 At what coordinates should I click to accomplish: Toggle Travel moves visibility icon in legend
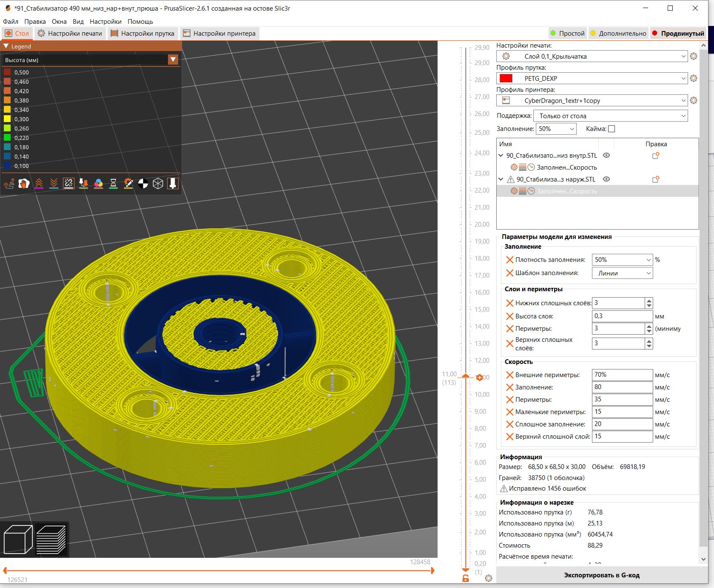[9, 184]
